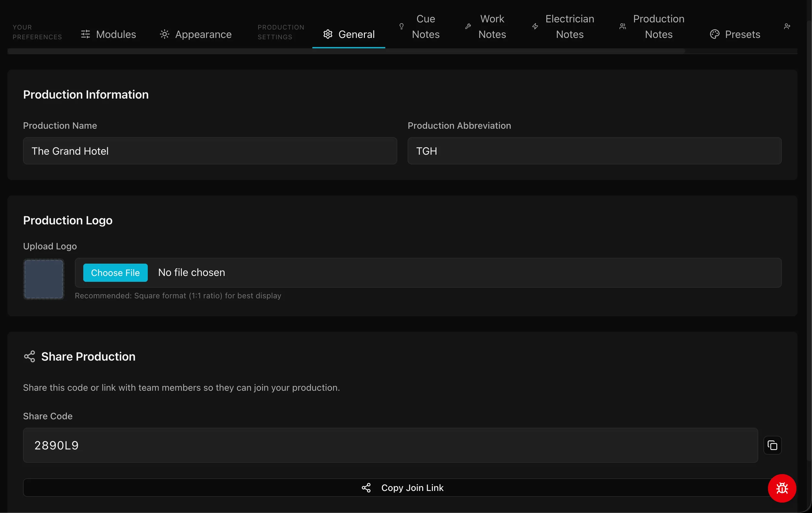This screenshot has height=513, width=812.
Task: Click the 'Production Name' label
Action: point(60,125)
